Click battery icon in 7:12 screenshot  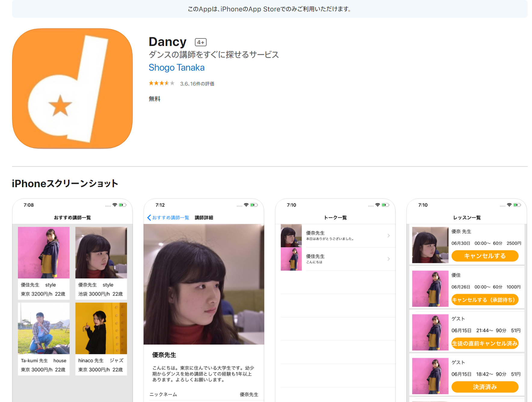tap(254, 205)
